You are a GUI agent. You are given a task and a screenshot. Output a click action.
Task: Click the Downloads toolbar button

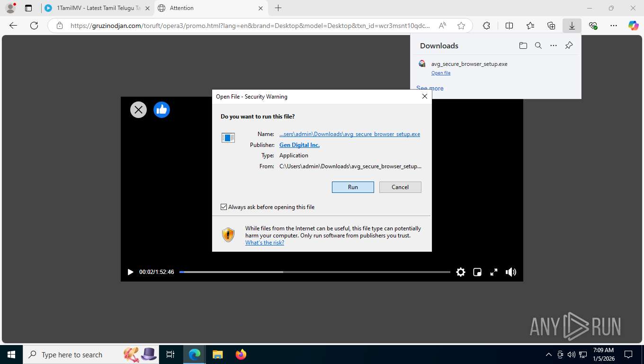pyautogui.click(x=572, y=26)
